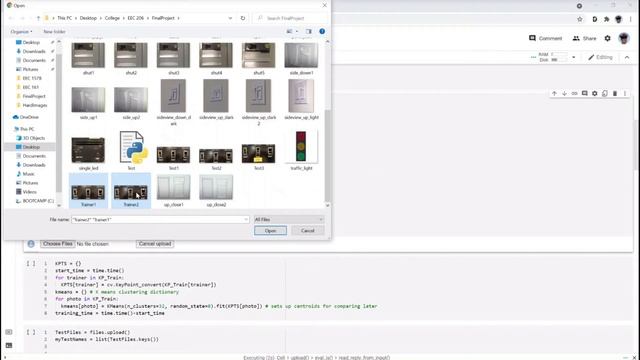Screen dimensions: 640x360
Task: Run the TestFiles upload code cell
Action: coord(31,332)
